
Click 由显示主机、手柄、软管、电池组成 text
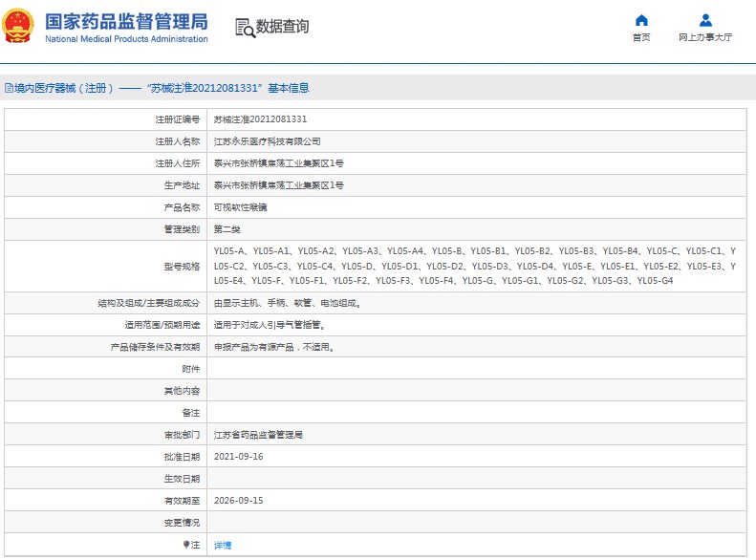(x=288, y=303)
